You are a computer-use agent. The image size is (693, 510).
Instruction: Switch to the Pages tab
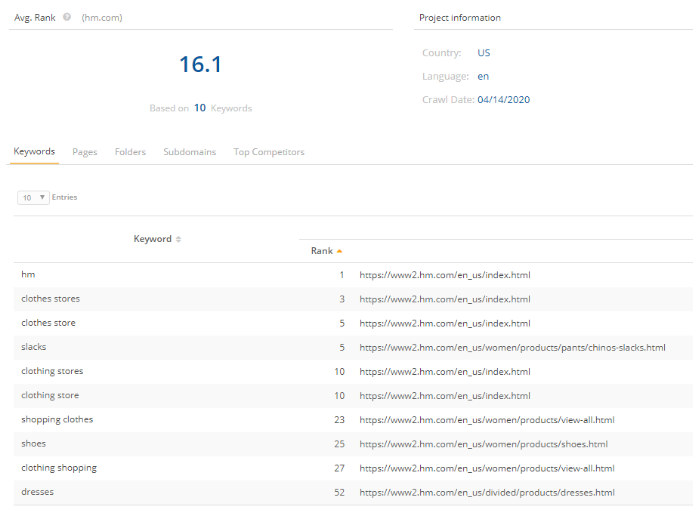85,152
